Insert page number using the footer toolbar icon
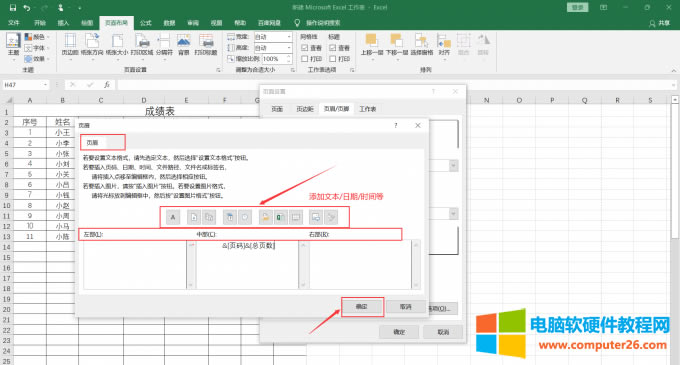 [194, 217]
